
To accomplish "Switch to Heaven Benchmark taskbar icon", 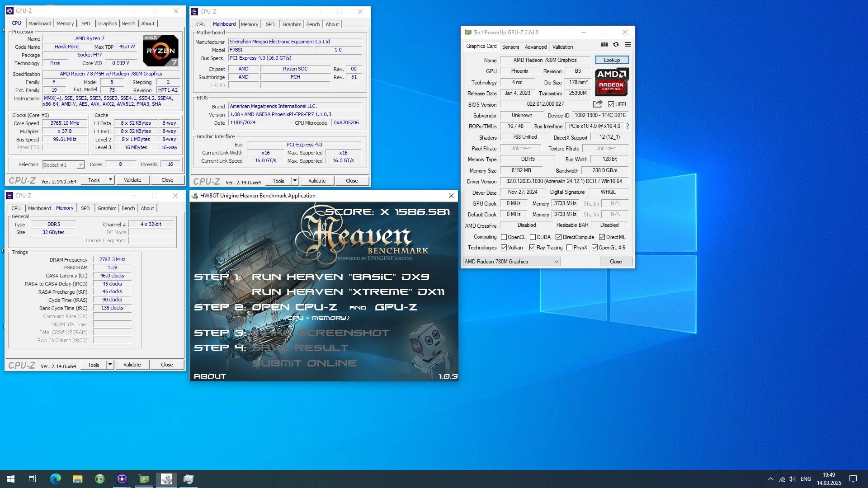I will click(x=166, y=479).
